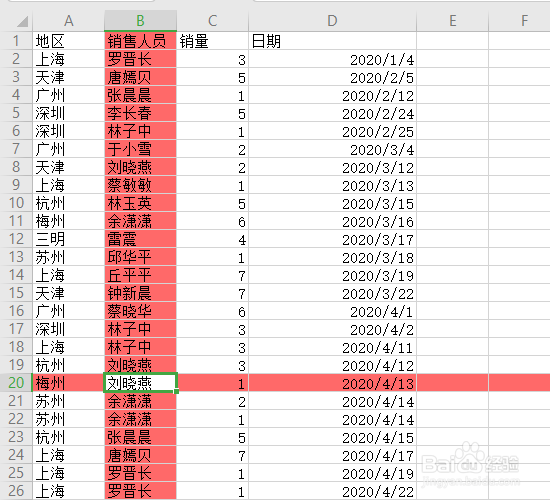Click cell with date 2020/4/19
The height and width of the screenshot is (500, 550).
tap(332, 473)
